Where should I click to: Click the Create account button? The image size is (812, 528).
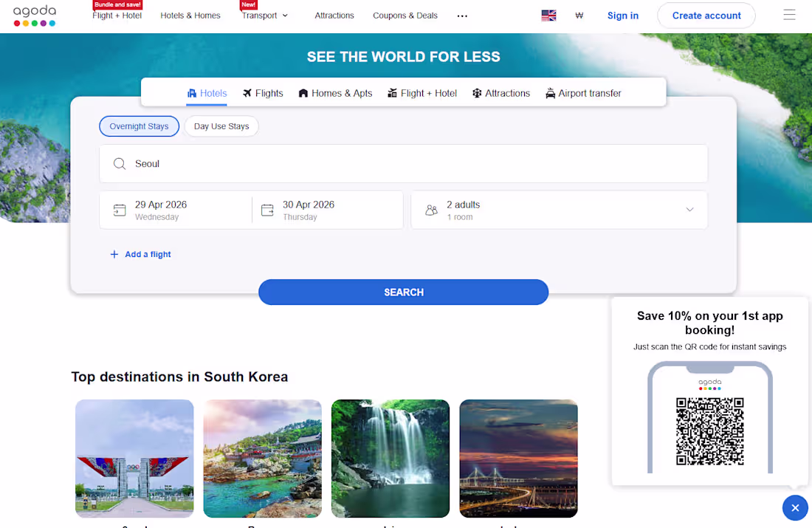pyautogui.click(x=706, y=16)
